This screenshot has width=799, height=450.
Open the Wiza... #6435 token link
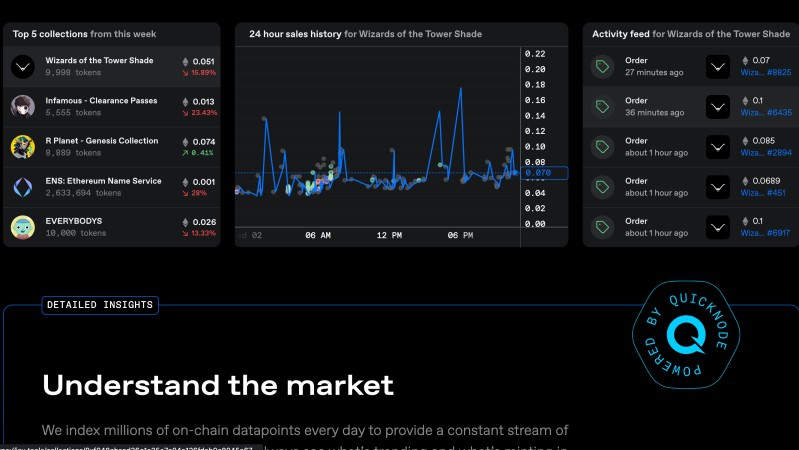[x=765, y=113]
